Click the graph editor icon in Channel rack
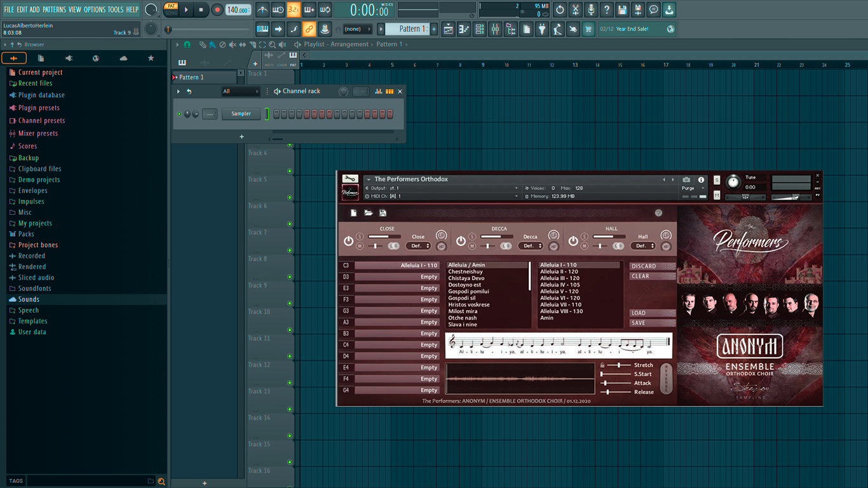This screenshot has height=488, width=868. [x=379, y=91]
